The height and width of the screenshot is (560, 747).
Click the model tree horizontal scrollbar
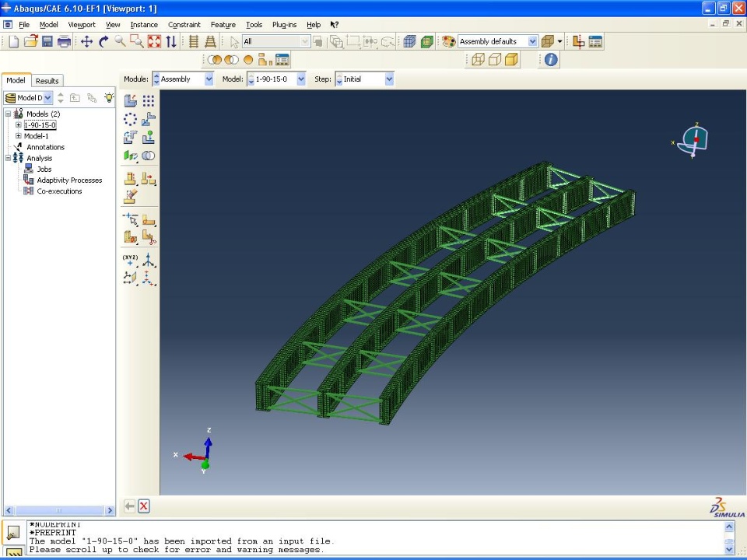[59, 510]
